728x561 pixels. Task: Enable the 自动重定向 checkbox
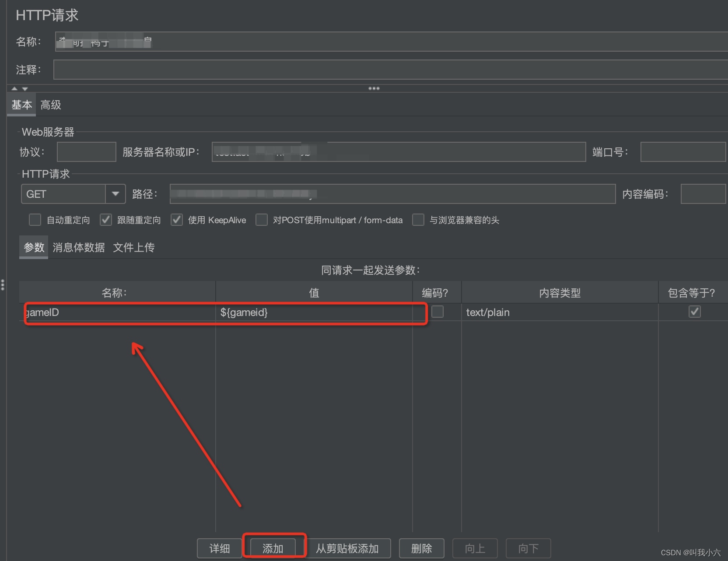click(35, 220)
